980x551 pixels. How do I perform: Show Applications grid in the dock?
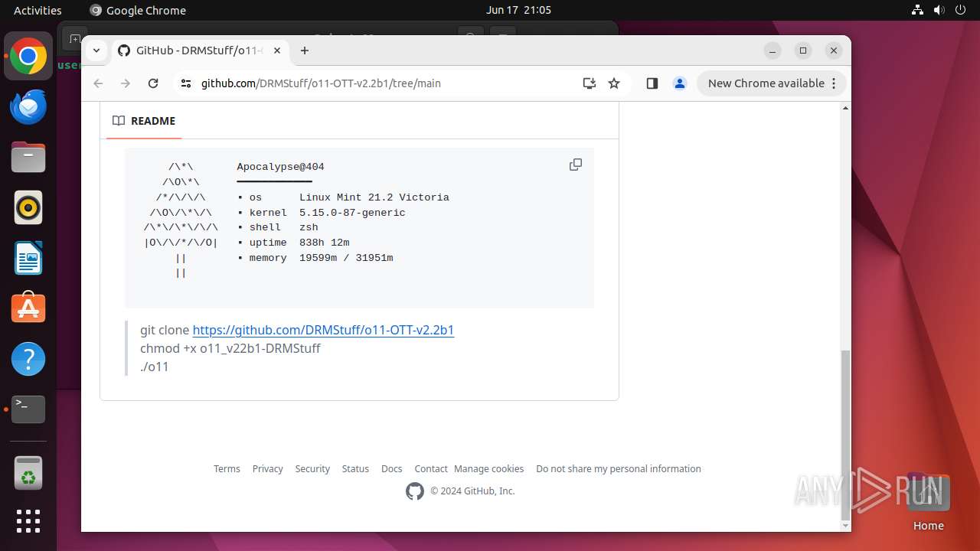(x=28, y=521)
